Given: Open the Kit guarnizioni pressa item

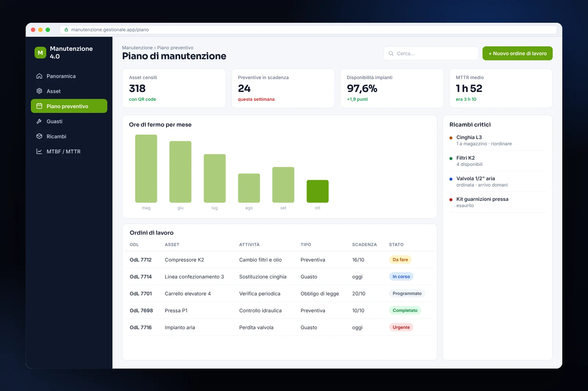Looking at the screenshot, I should click(498, 202).
